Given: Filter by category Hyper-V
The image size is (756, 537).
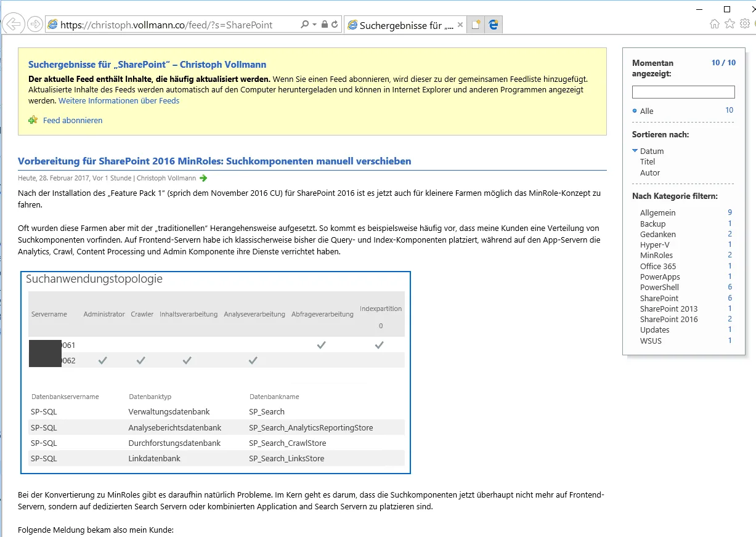Looking at the screenshot, I should 654,244.
